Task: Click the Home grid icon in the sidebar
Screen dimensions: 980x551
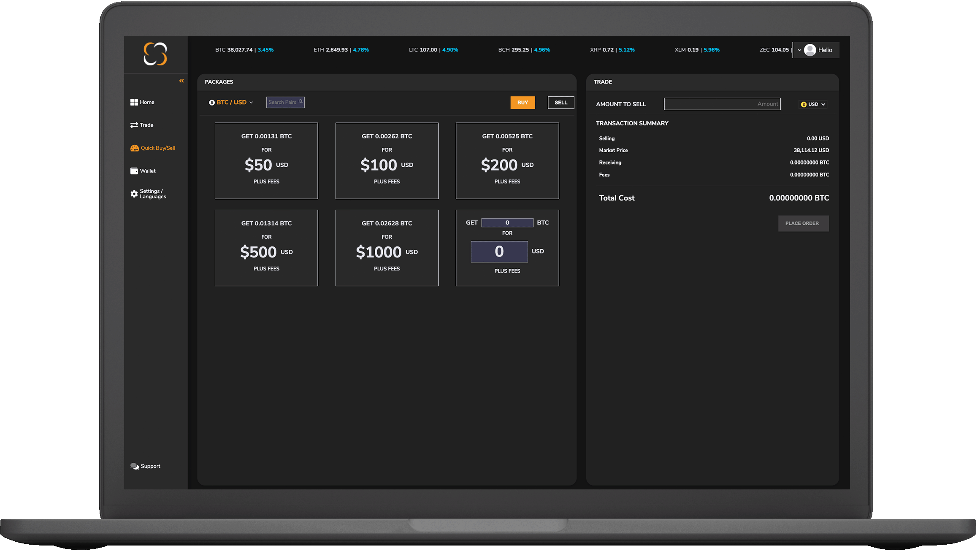Action: coord(134,102)
